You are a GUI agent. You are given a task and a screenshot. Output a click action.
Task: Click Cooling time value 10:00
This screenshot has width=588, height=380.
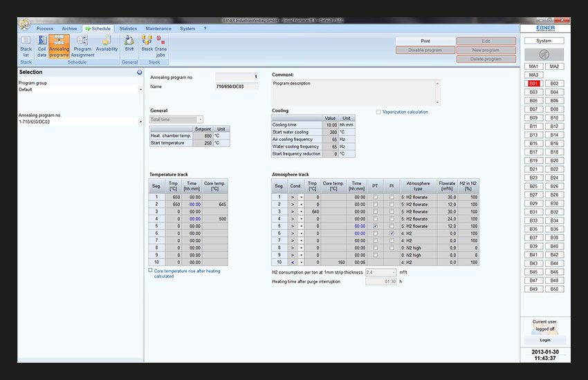[330, 124]
